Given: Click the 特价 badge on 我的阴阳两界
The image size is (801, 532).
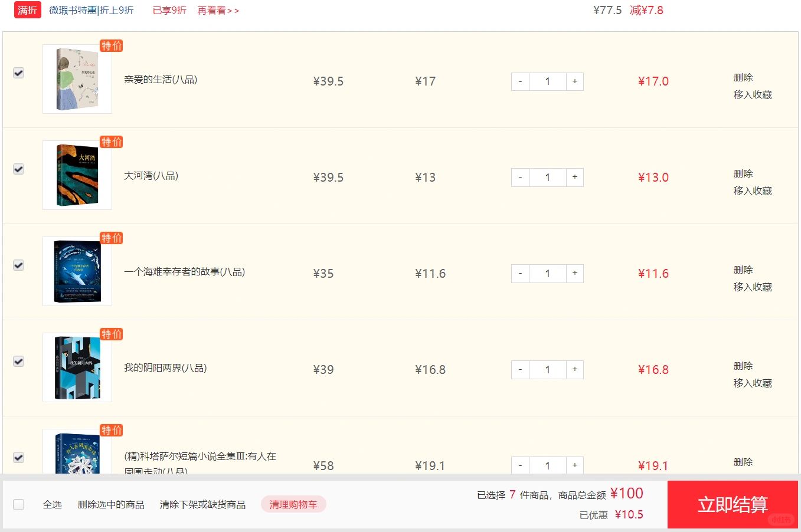Looking at the screenshot, I should 111,334.
